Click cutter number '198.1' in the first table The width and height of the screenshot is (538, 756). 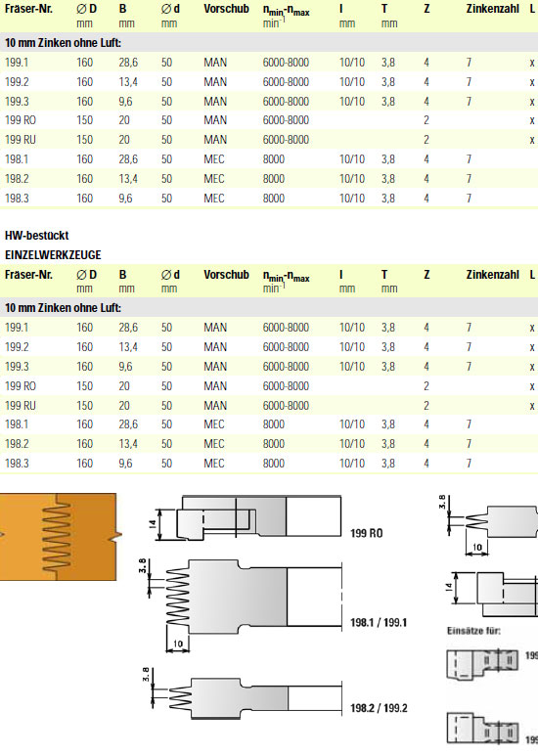point(17,159)
